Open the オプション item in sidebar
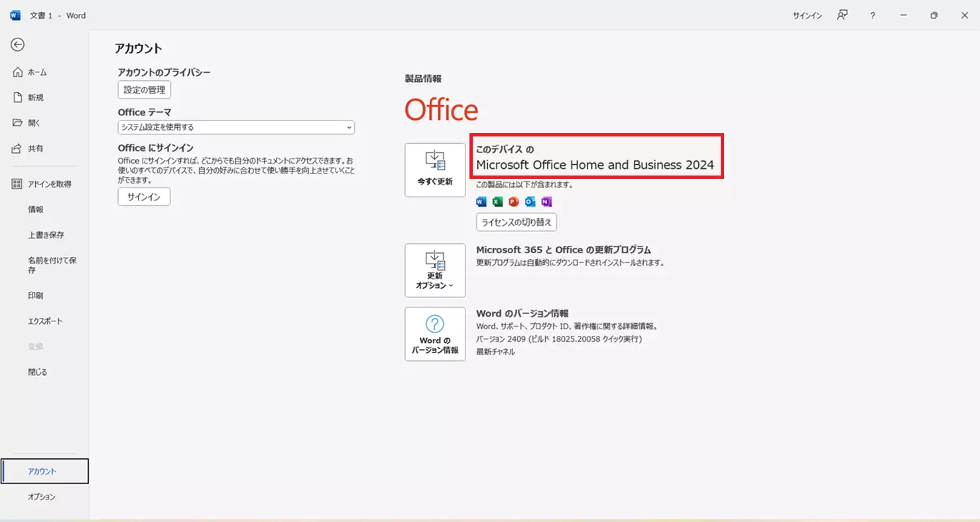Screen dimensions: 980x522 pyautogui.click(x=42, y=497)
